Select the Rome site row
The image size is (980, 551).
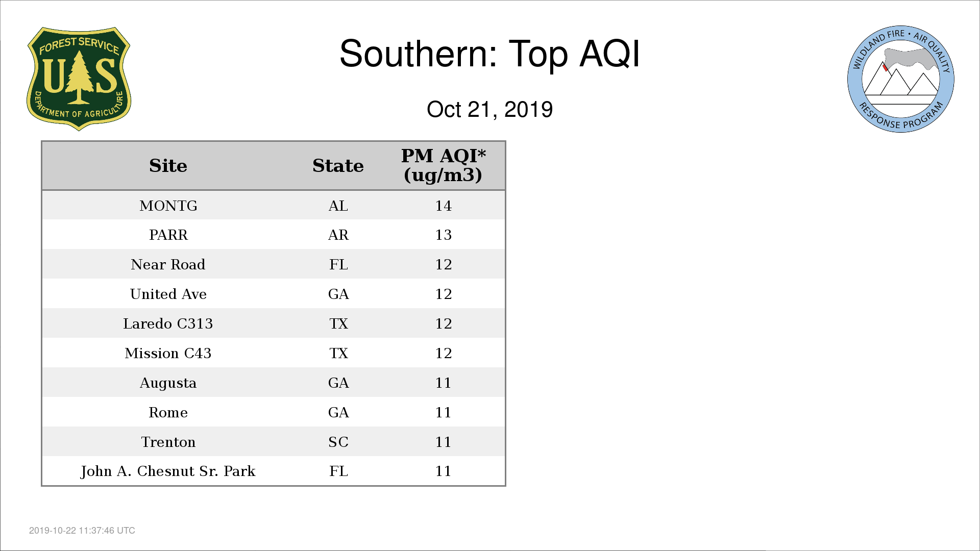click(274, 412)
